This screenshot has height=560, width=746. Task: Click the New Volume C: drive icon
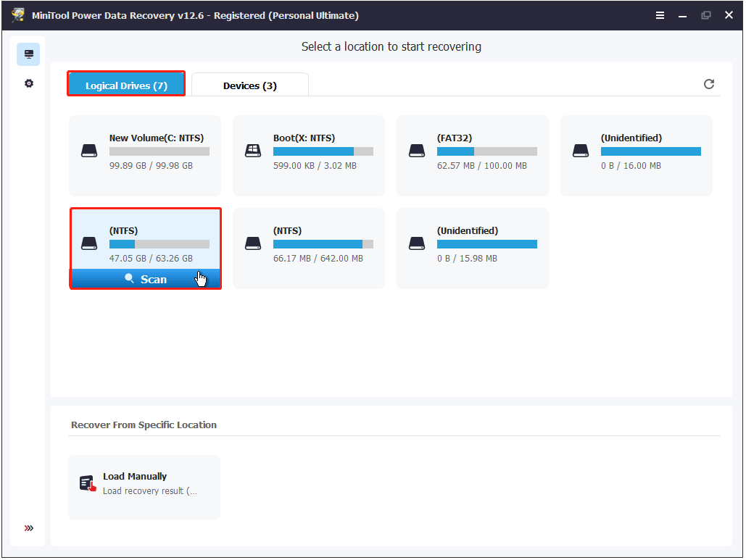[89, 150]
